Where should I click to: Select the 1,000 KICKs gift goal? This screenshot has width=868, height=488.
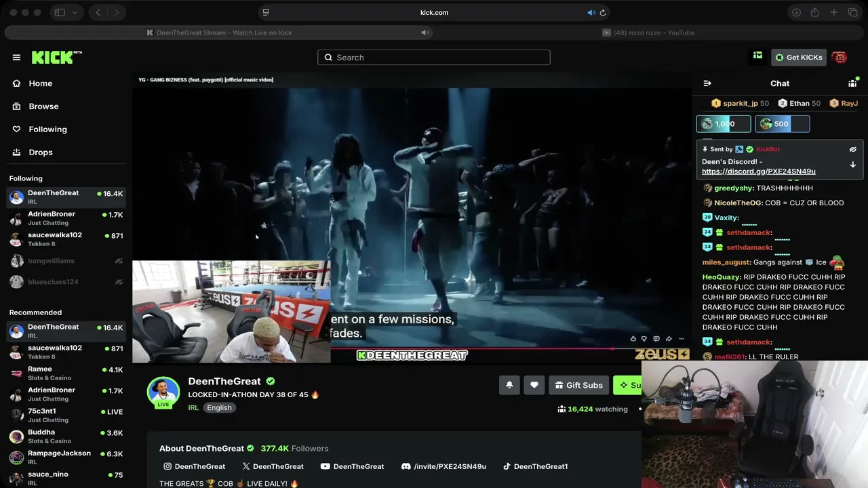click(724, 124)
